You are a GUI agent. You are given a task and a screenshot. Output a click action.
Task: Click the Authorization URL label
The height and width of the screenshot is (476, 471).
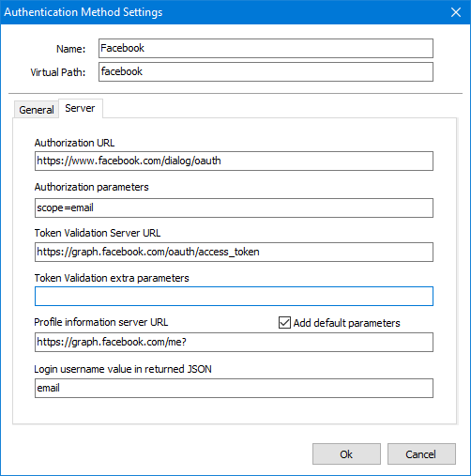click(x=74, y=143)
